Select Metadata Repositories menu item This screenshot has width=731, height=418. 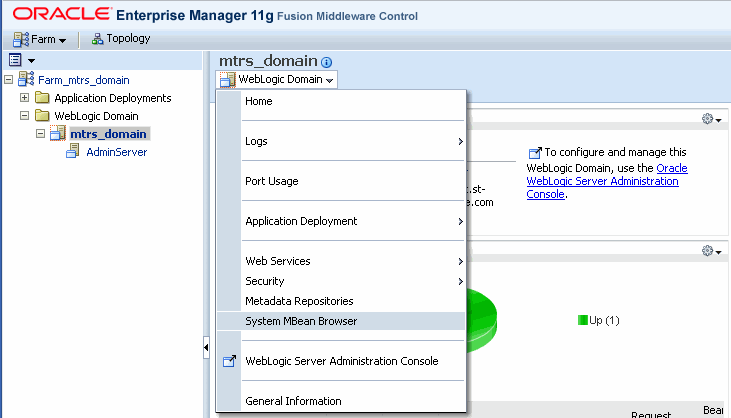pyautogui.click(x=341, y=302)
